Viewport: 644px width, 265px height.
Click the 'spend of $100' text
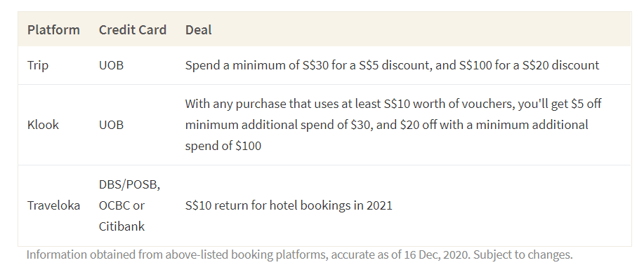pos(223,146)
